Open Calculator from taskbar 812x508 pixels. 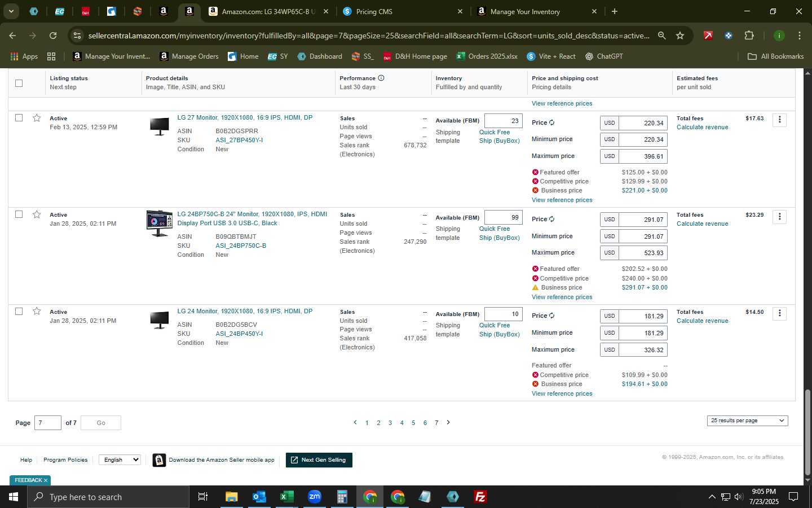click(x=342, y=497)
